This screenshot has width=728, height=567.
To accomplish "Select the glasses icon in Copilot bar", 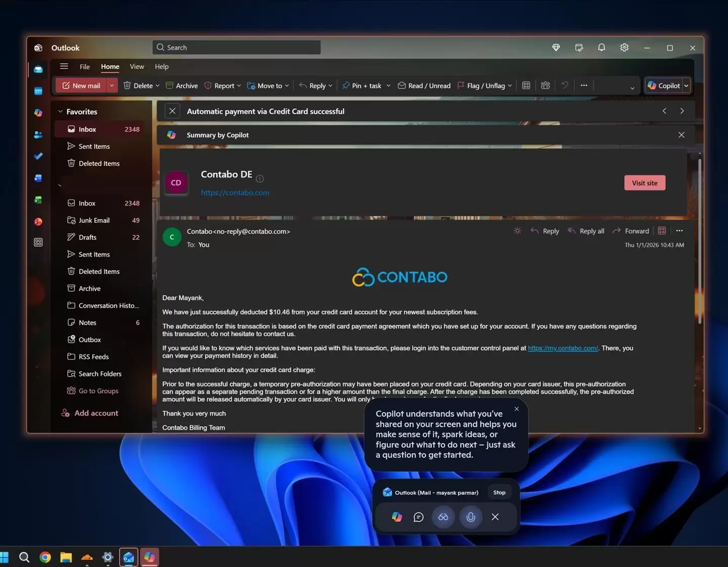I will tap(443, 517).
